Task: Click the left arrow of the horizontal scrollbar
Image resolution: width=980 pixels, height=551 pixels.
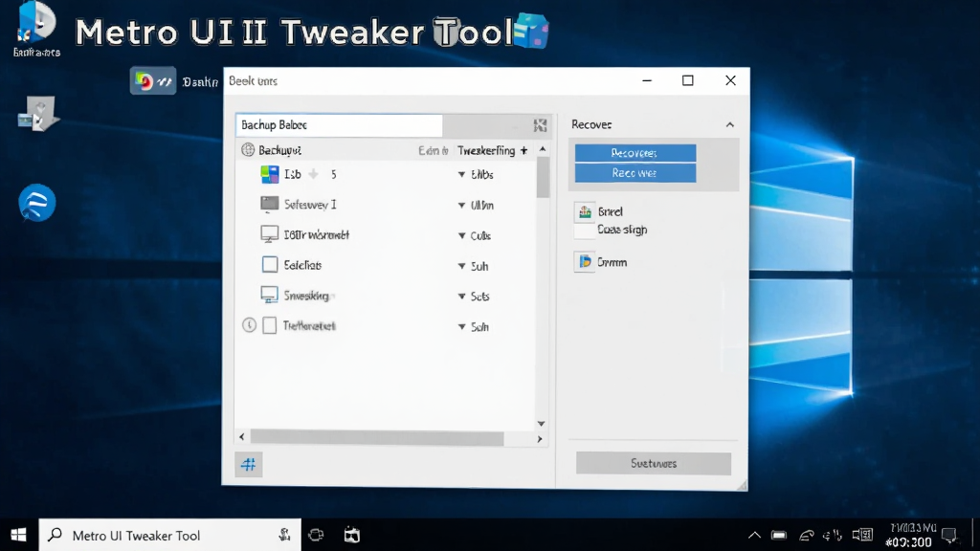Action: (242, 436)
